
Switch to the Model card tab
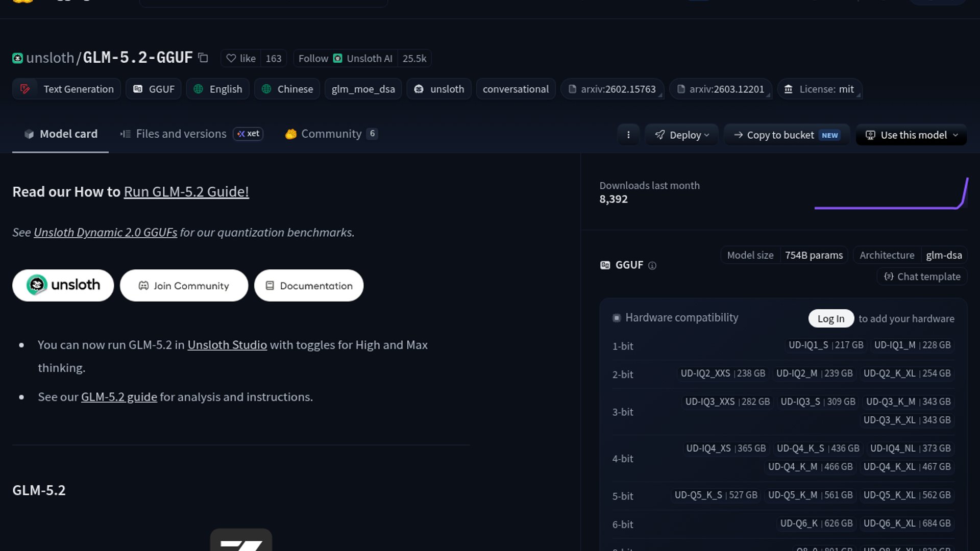(x=60, y=134)
